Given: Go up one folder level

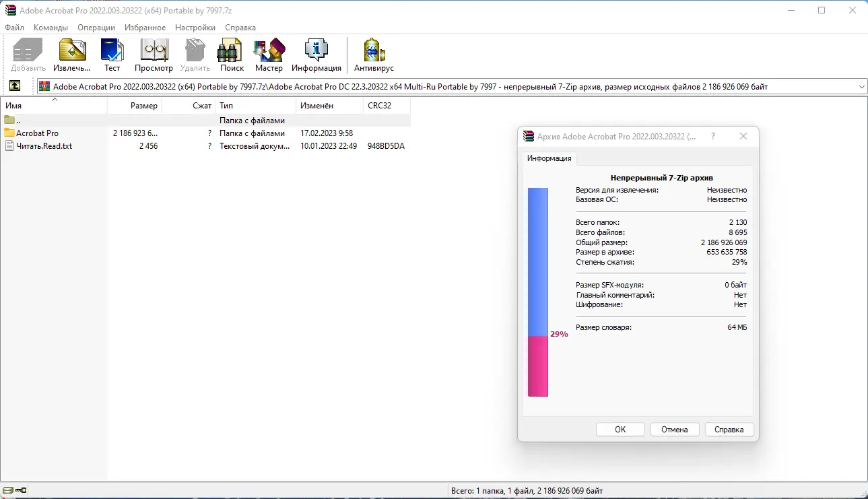Looking at the screenshot, I should (x=15, y=86).
